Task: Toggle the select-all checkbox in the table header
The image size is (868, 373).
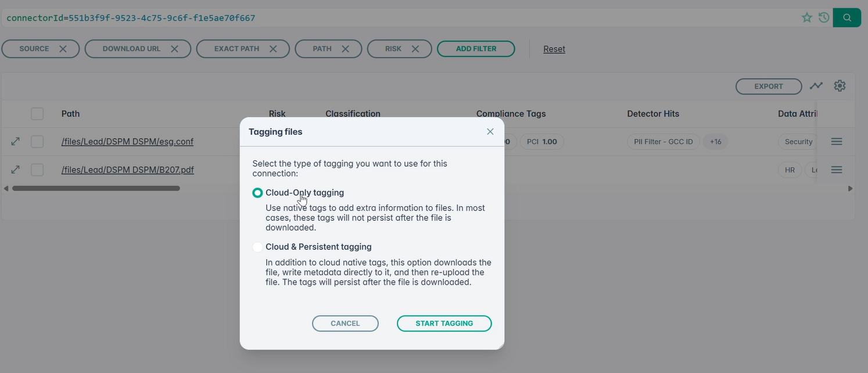Action: pos(37,114)
